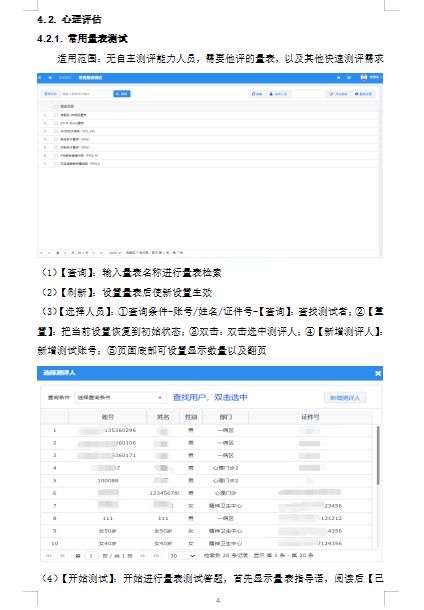Click the 刷新 refresh icon button
The width and height of the screenshot is (424, 610).
click(x=257, y=94)
